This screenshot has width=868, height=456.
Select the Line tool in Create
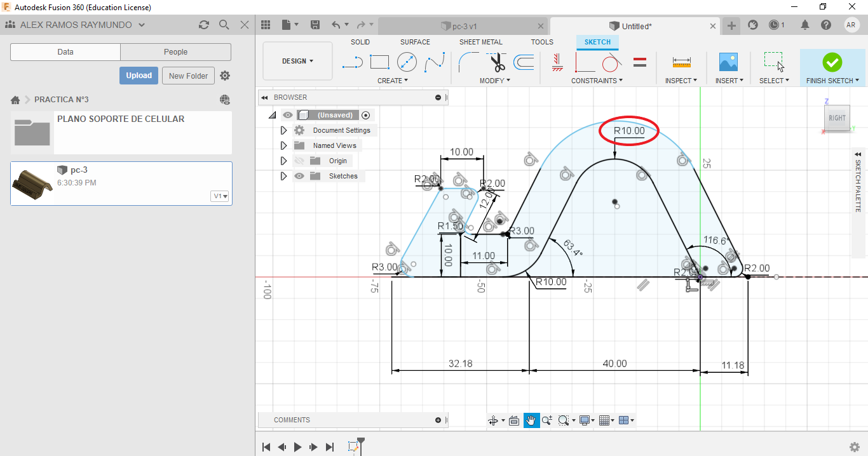click(x=352, y=62)
